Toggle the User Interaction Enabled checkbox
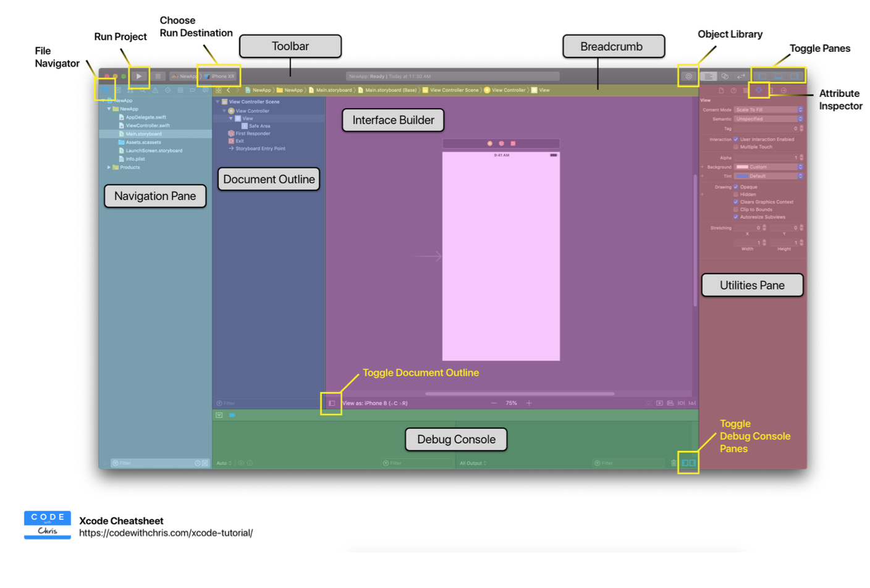This screenshot has height=588, width=870. point(736,140)
